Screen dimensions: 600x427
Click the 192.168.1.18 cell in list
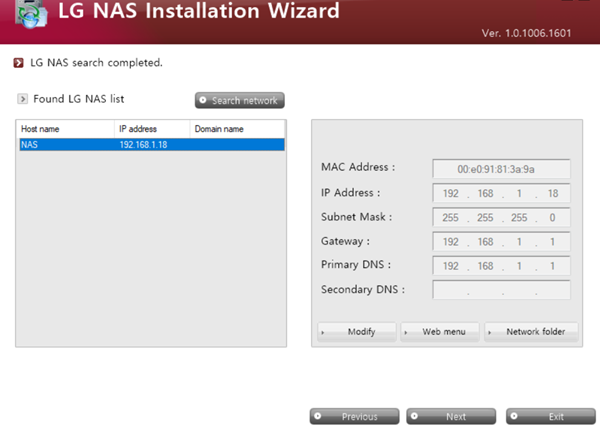tap(143, 145)
